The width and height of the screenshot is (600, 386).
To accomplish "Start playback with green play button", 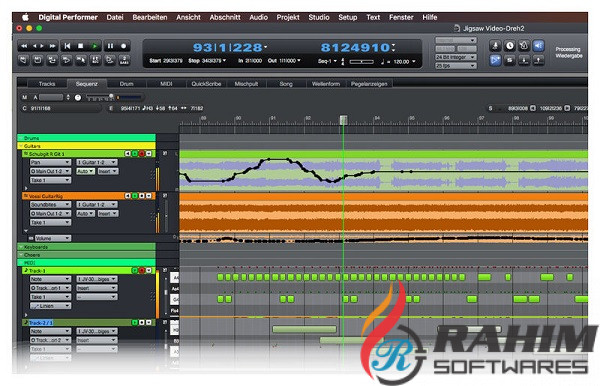I will [95, 46].
